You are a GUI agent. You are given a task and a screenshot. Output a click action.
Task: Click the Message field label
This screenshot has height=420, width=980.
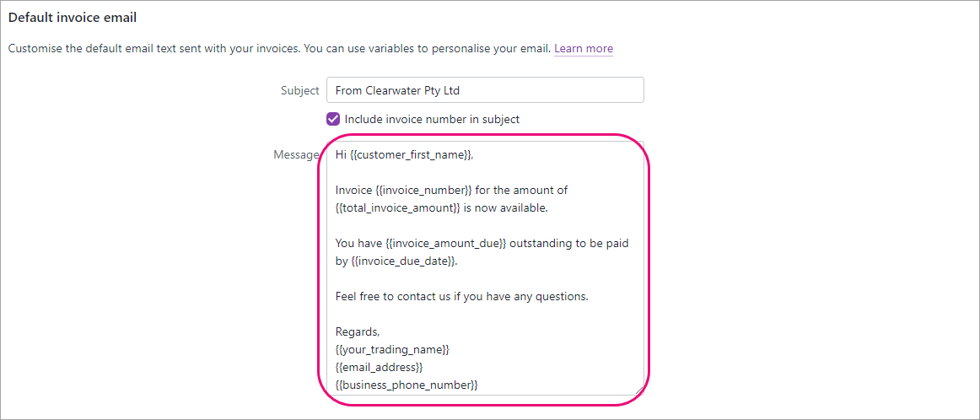point(296,155)
